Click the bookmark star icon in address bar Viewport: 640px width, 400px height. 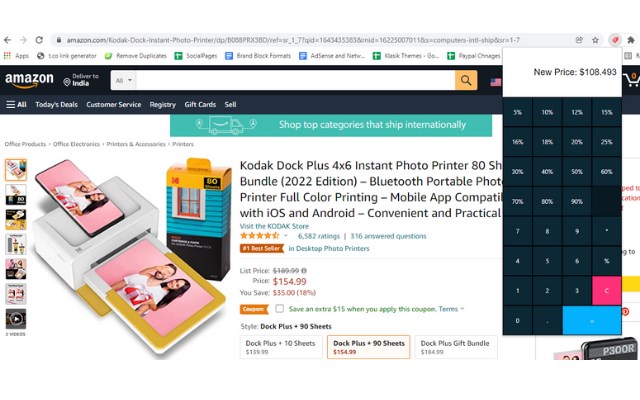pos(595,40)
